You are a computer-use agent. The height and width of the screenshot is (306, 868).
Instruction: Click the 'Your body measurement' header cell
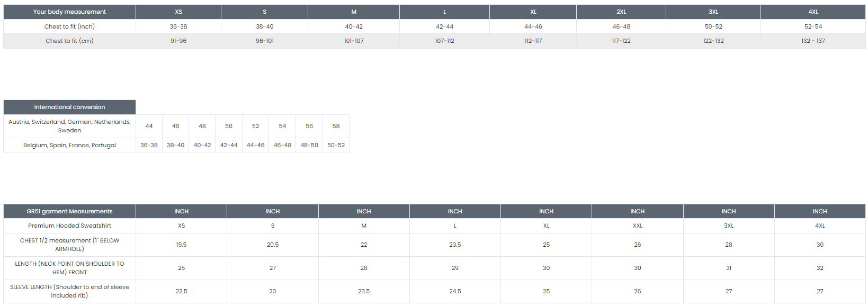[x=69, y=12]
